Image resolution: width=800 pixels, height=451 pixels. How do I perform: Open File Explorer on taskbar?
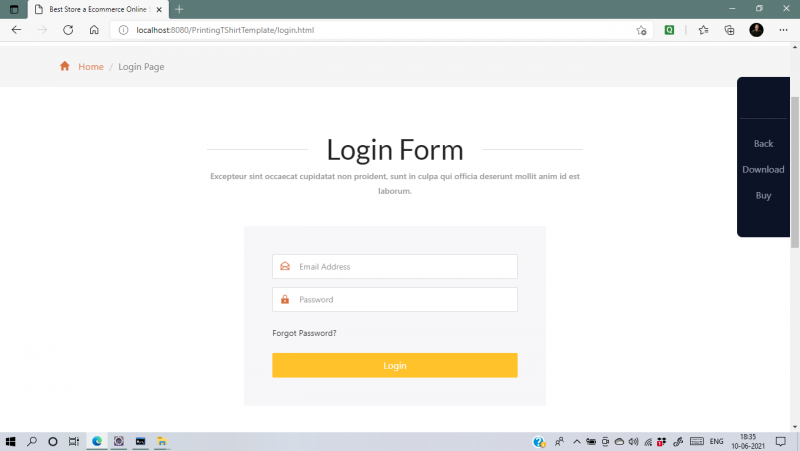[x=162, y=441]
